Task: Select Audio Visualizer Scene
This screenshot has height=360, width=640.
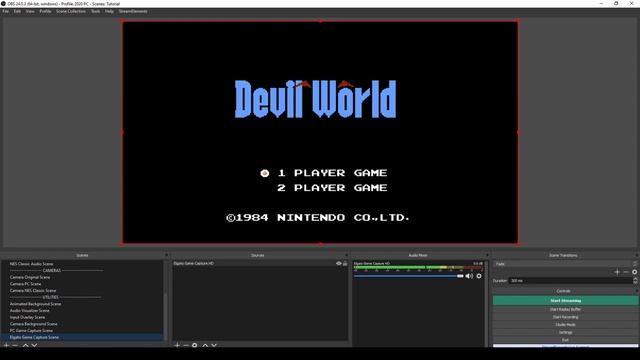Action: pos(29,311)
